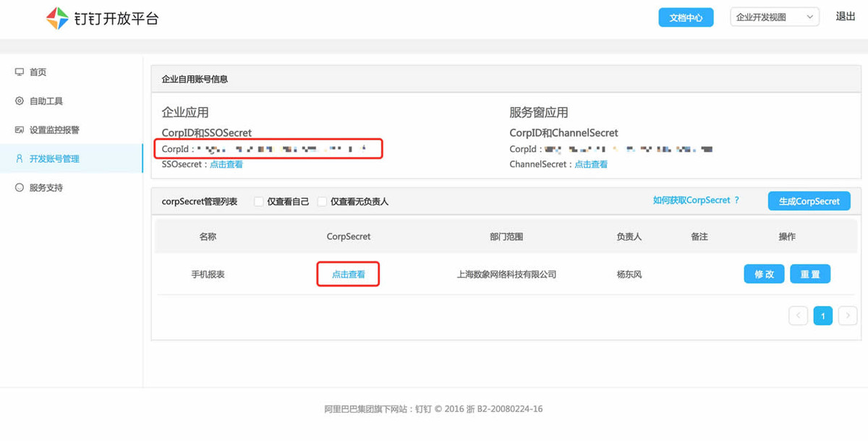View SSOsecret via 点击查看

[226, 164]
